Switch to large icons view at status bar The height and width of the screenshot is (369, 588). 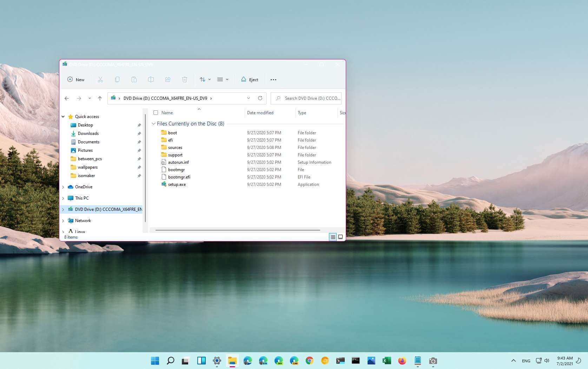340,237
